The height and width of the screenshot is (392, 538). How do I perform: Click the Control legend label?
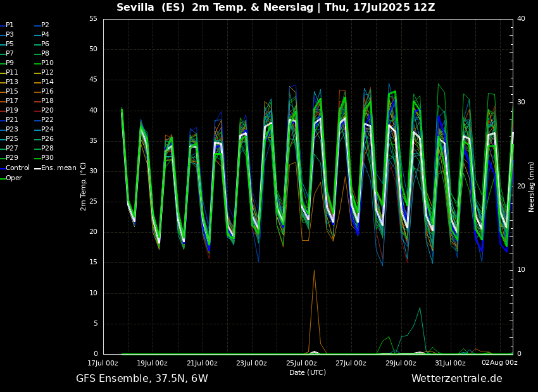17,168
